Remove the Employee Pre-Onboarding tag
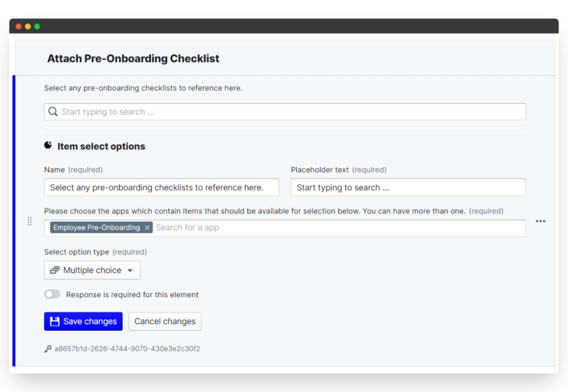This screenshot has width=568, height=392. point(147,228)
